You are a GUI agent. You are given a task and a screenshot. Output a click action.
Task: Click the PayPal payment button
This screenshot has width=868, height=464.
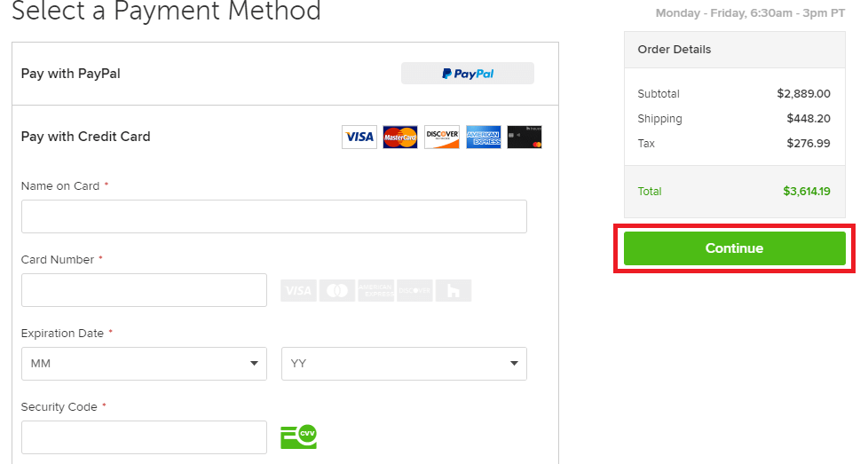point(467,74)
